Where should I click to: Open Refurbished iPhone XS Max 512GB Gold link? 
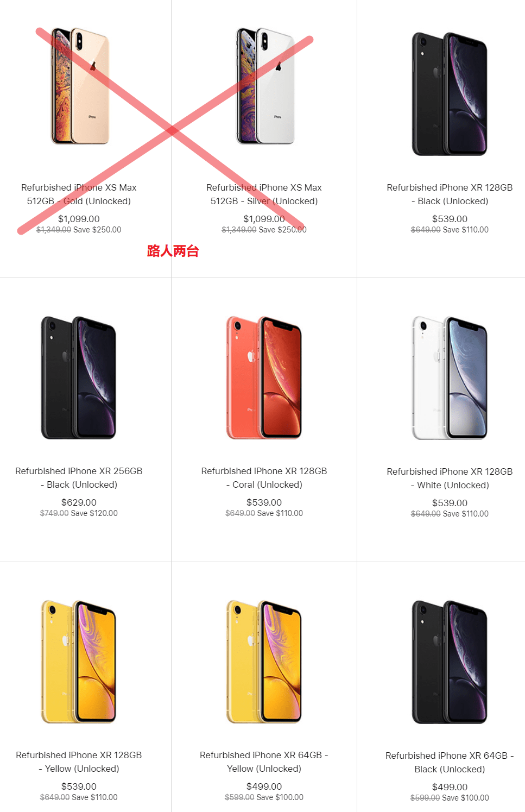pyautogui.click(x=79, y=194)
